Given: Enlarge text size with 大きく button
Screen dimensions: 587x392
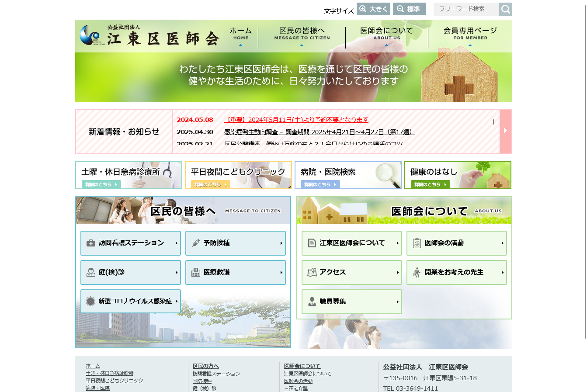Looking at the screenshot, I should (x=373, y=9).
